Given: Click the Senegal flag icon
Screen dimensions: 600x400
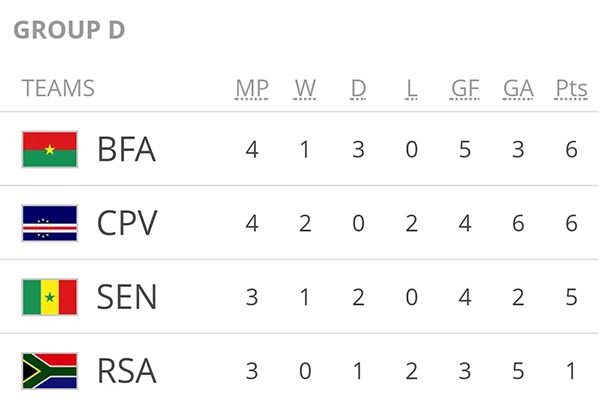Looking at the screenshot, I should pos(49,297).
